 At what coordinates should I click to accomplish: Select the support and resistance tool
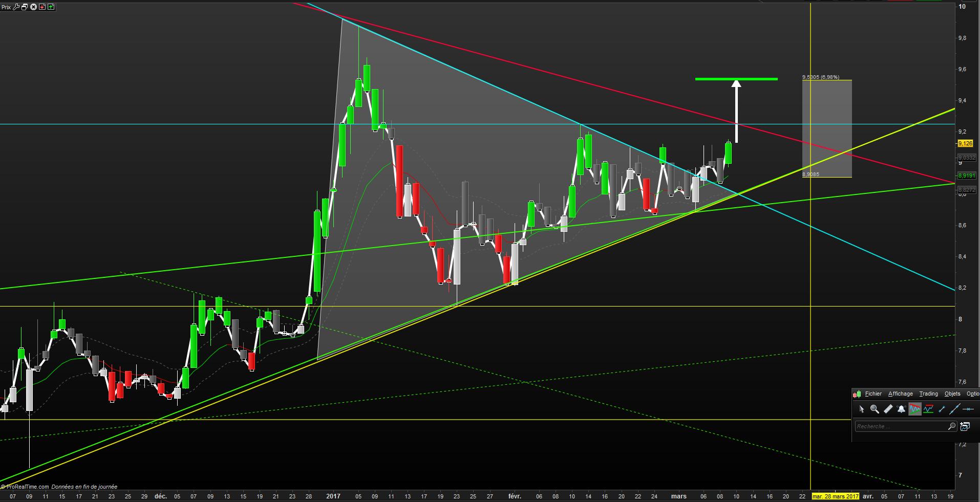(928, 409)
